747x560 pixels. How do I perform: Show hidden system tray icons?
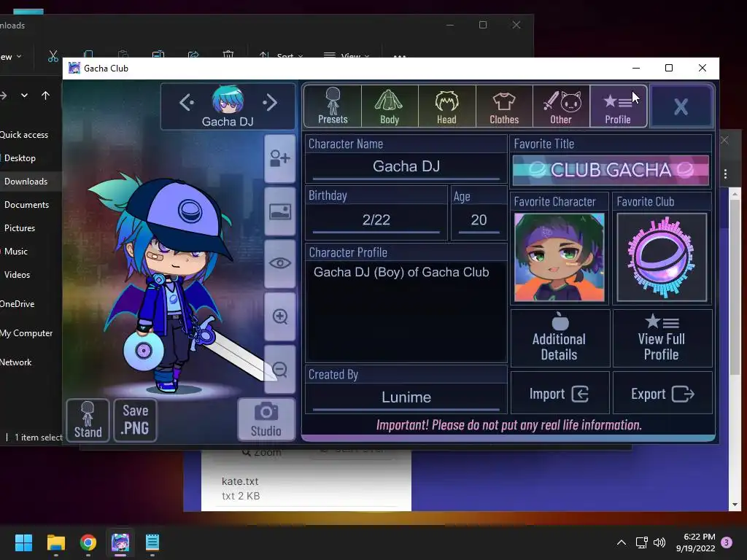tap(622, 542)
